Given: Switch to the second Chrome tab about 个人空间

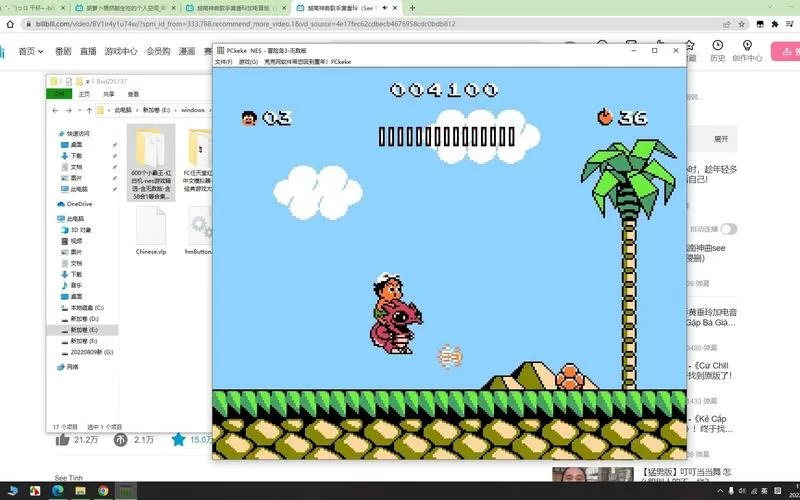Looking at the screenshot, I should [x=126, y=8].
